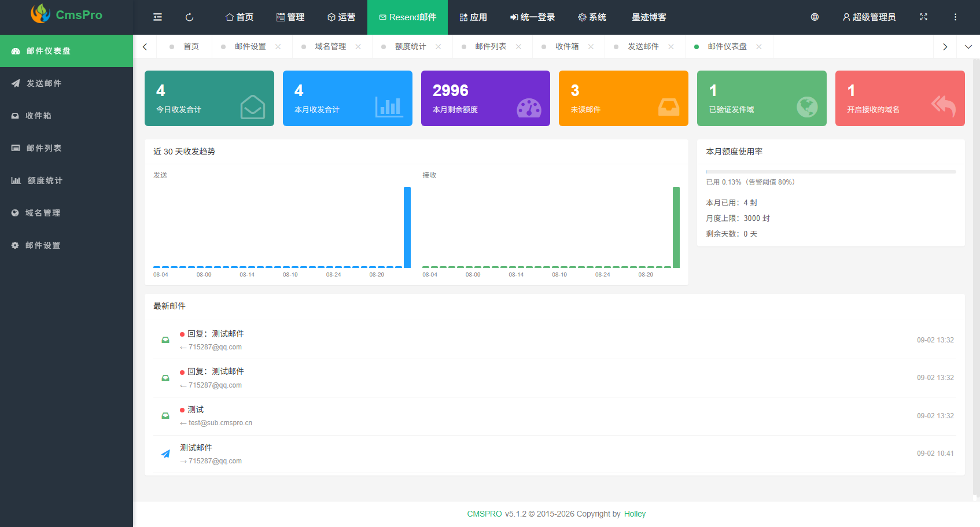
Task: Click the tall blue bar in 发送 chart
Action: tap(407, 227)
